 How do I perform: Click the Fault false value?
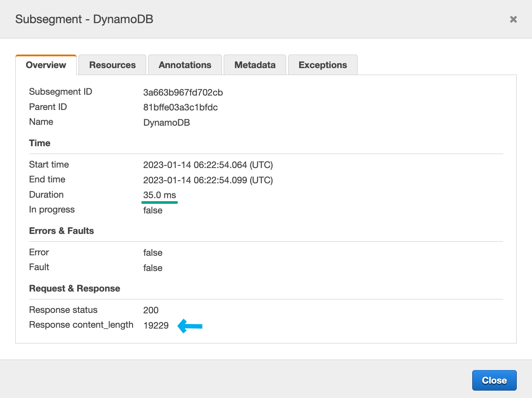(153, 268)
